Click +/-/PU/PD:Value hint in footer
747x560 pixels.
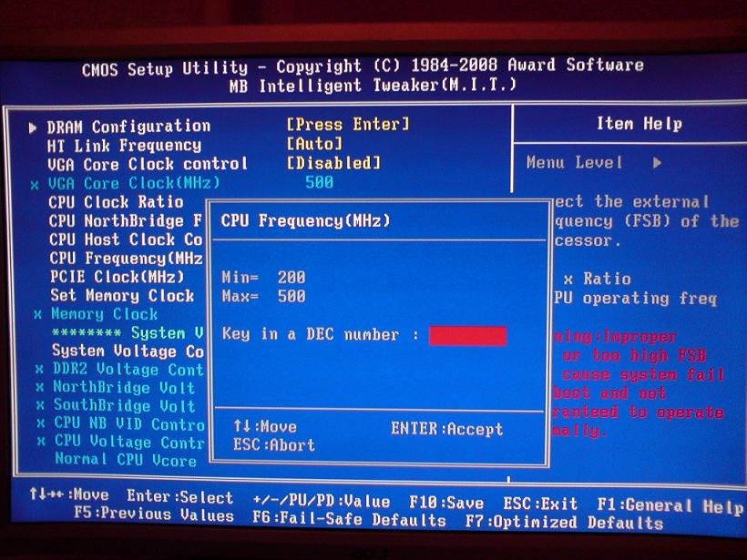tap(322, 501)
